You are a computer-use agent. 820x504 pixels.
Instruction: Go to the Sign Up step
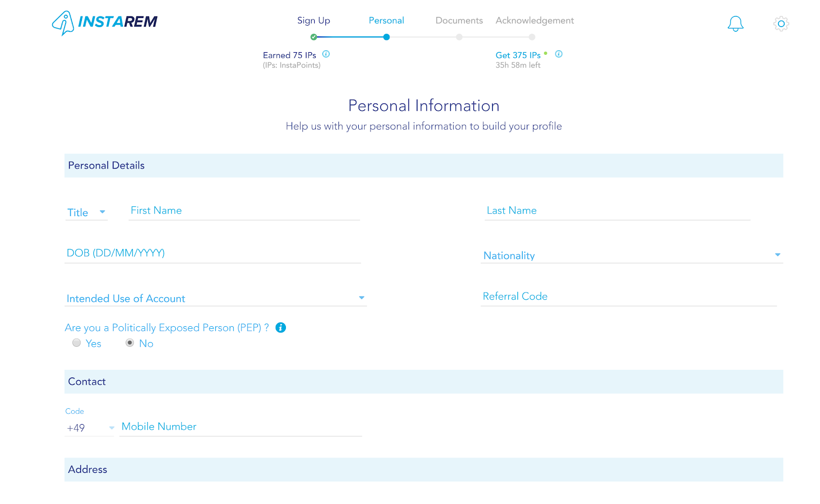(314, 20)
